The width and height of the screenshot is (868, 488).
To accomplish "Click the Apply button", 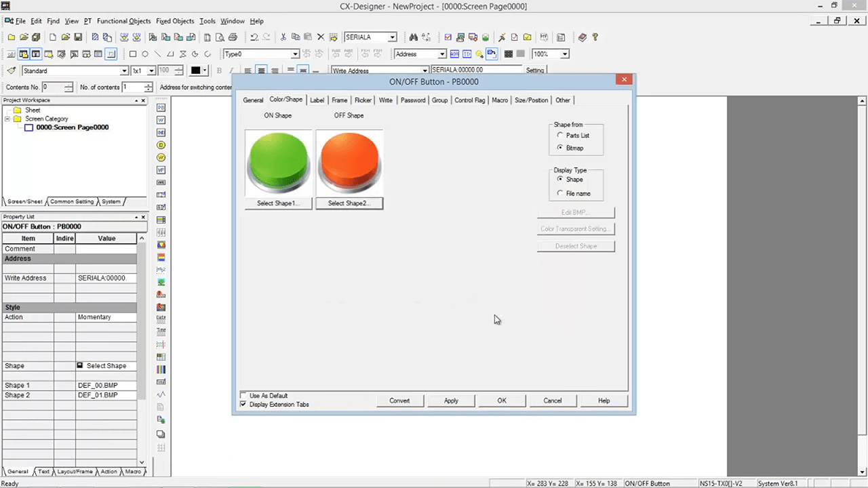I will 451,401.
